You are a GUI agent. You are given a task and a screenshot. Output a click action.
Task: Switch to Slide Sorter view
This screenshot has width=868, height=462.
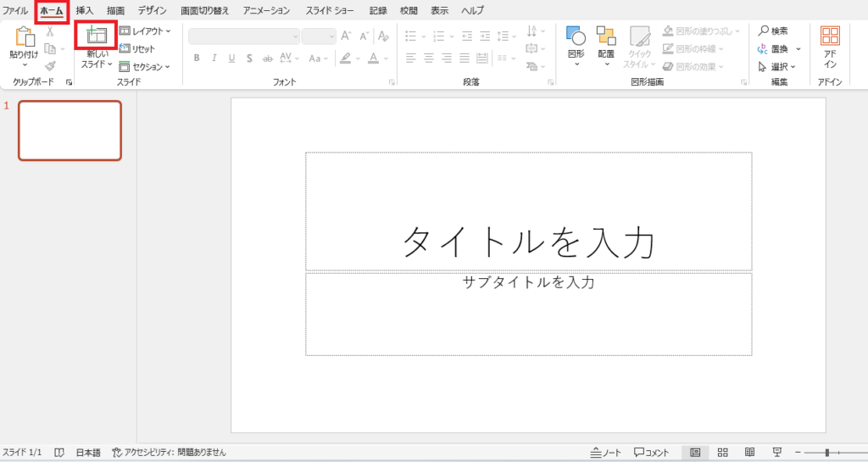click(x=723, y=453)
